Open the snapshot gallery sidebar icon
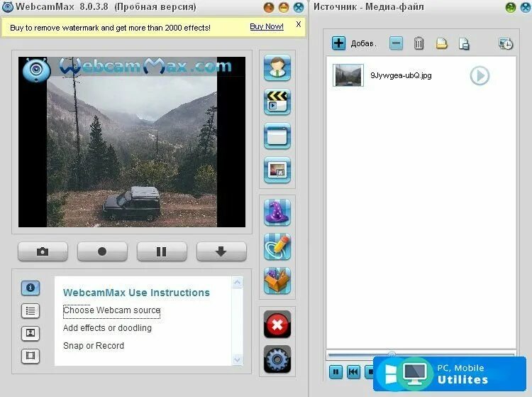Image resolution: width=532 pixels, height=397 pixels. [x=31, y=333]
